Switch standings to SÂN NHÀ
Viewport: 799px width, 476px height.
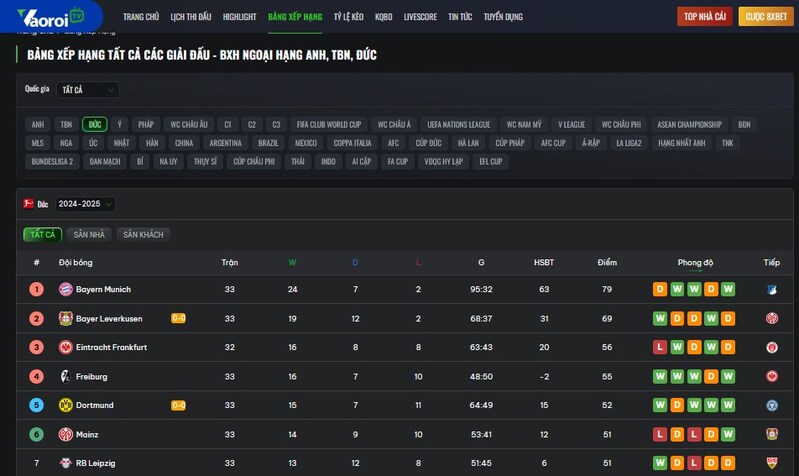click(89, 234)
